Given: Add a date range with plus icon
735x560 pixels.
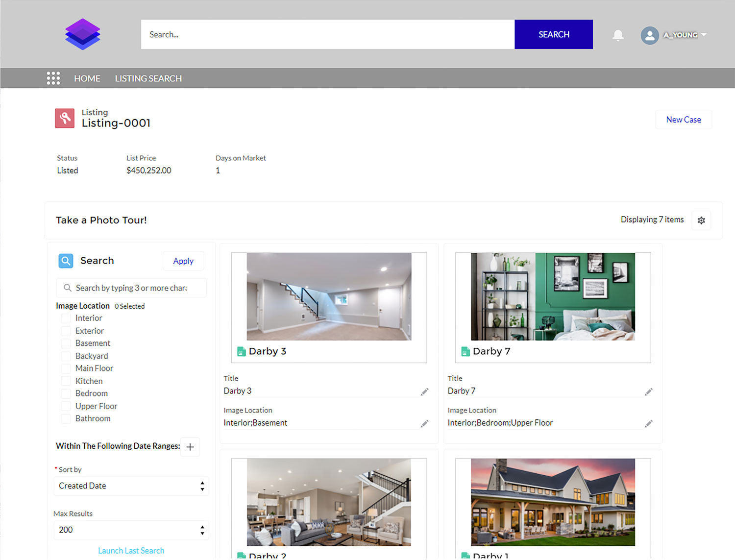Looking at the screenshot, I should (x=190, y=447).
